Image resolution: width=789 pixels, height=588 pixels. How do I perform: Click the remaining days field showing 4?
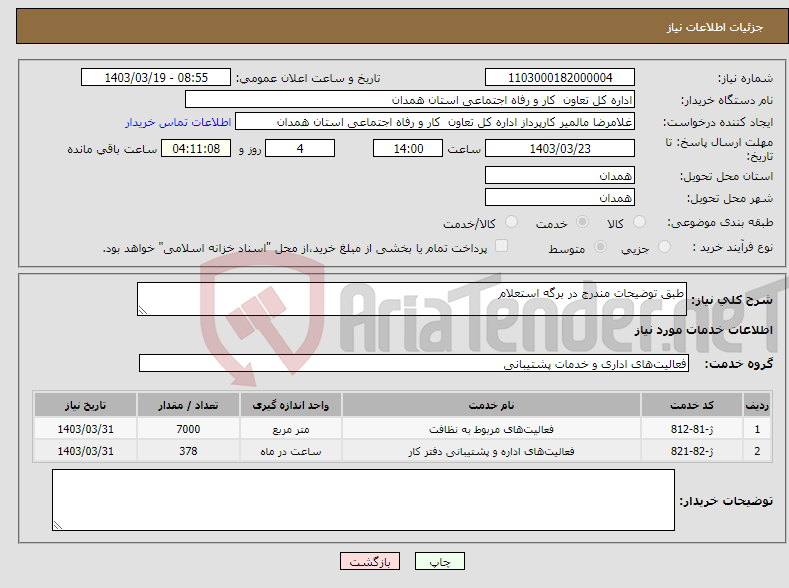(300, 148)
